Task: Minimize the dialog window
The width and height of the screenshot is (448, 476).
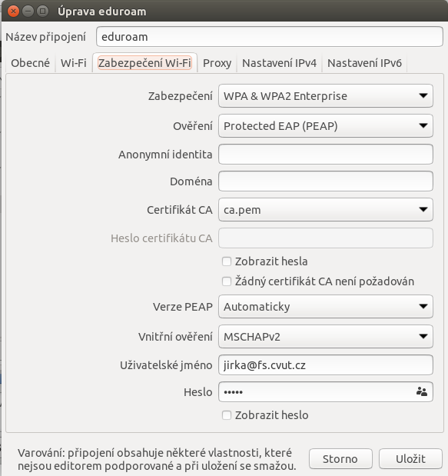Action: click(x=28, y=12)
